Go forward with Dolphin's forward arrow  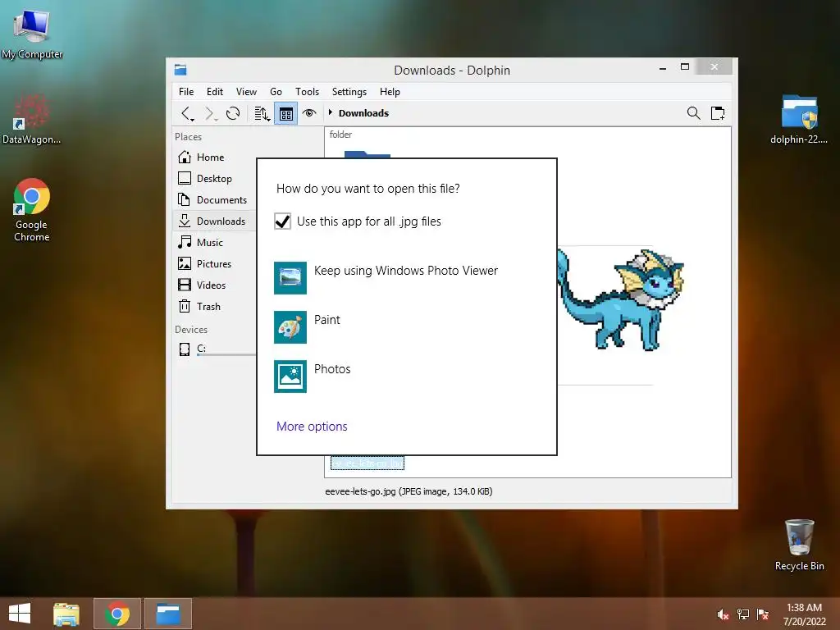(210, 113)
